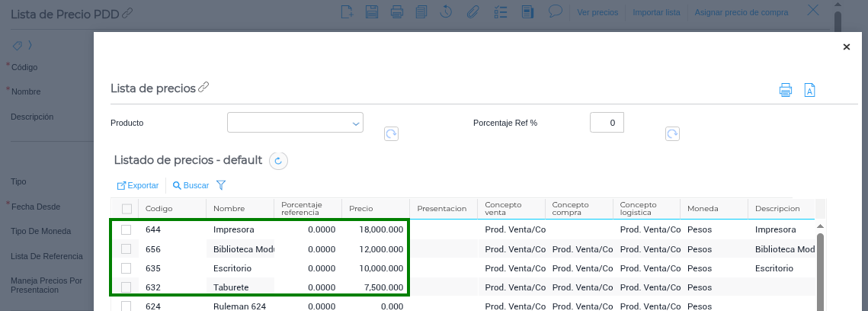Click the refresh icon next to Producto dropdown
The image size is (868, 311).
[x=391, y=134]
